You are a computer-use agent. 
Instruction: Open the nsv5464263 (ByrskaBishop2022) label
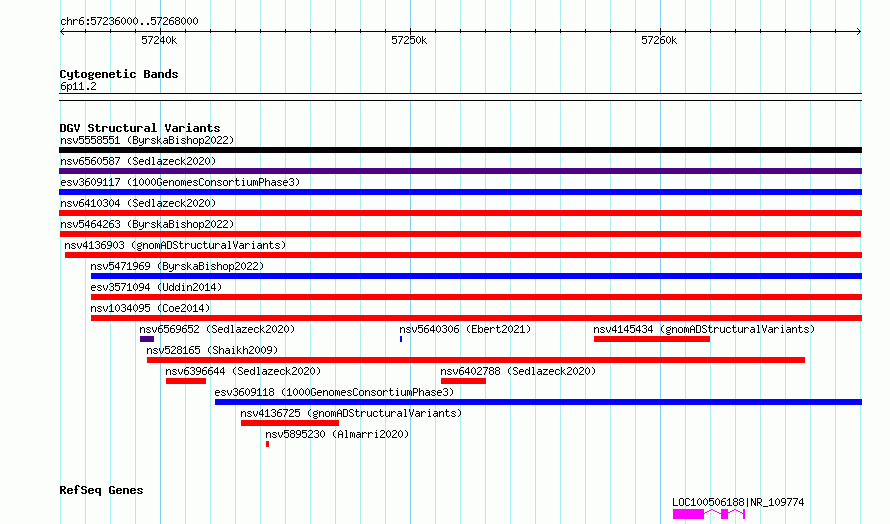click(x=147, y=224)
